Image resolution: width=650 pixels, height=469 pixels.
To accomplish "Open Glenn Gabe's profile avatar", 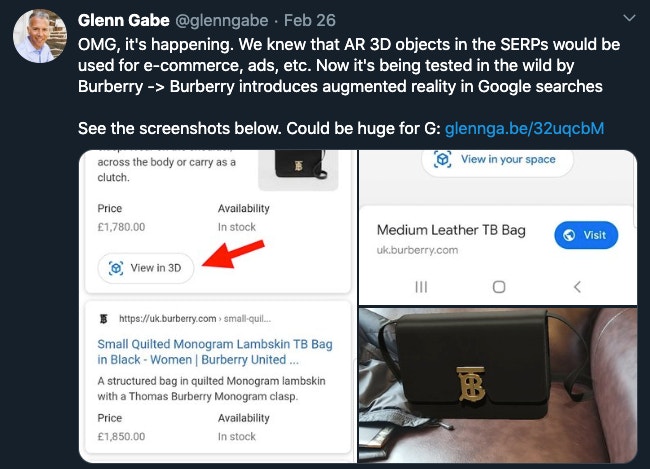I will pyautogui.click(x=40, y=36).
